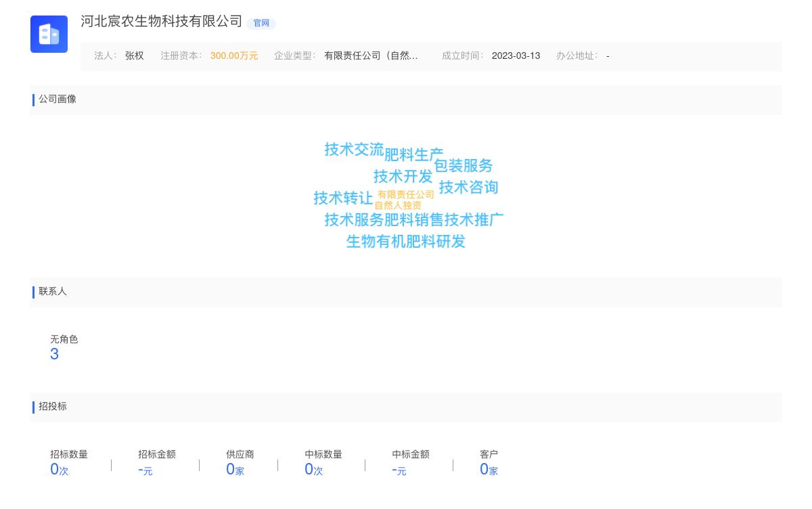812x509 pixels.
Task: Select word cloud tag 技术交流
Action: pyautogui.click(x=354, y=150)
